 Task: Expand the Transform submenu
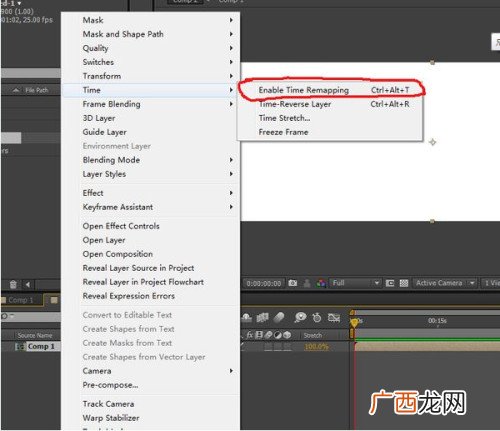point(152,76)
